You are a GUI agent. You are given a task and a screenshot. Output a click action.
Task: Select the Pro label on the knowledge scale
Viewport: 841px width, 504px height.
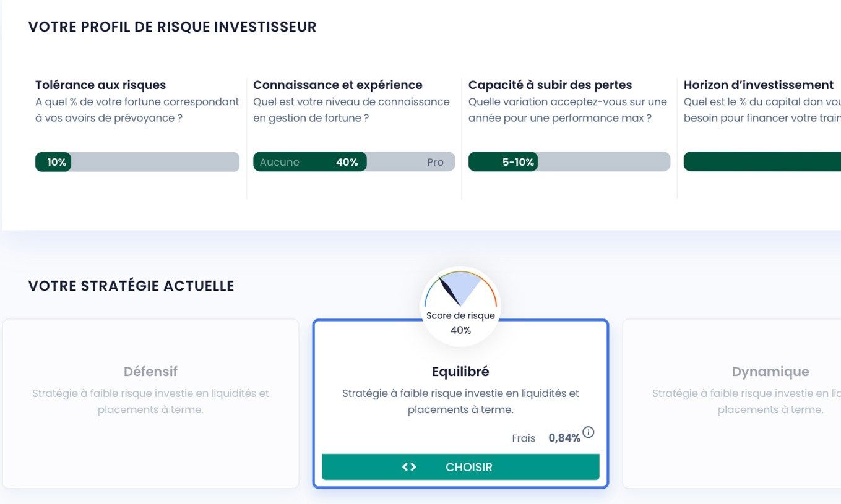click(x=436, y=162)
